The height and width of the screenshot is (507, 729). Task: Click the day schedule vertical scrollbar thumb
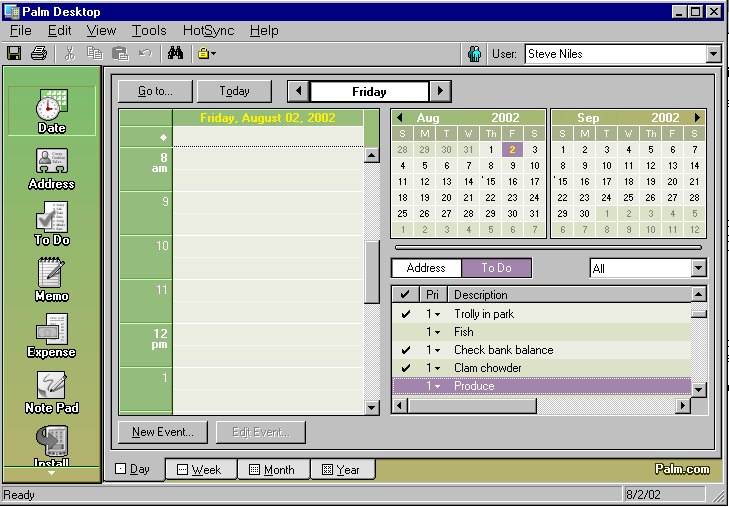pos(371,272)
